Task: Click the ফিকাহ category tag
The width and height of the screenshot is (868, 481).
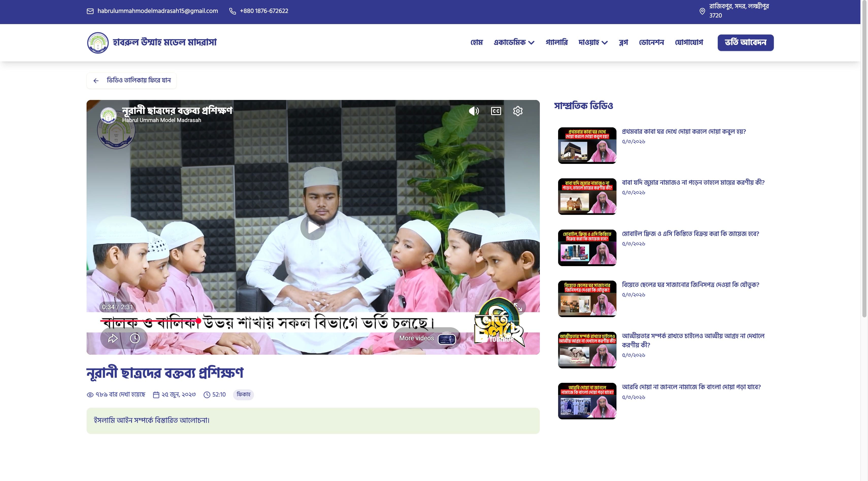Action: point(243,395)
